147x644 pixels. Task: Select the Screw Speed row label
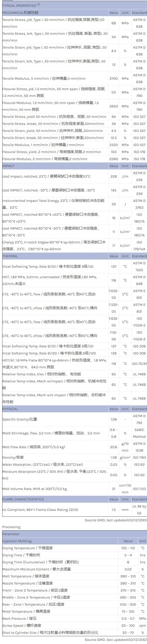point(22,625)
